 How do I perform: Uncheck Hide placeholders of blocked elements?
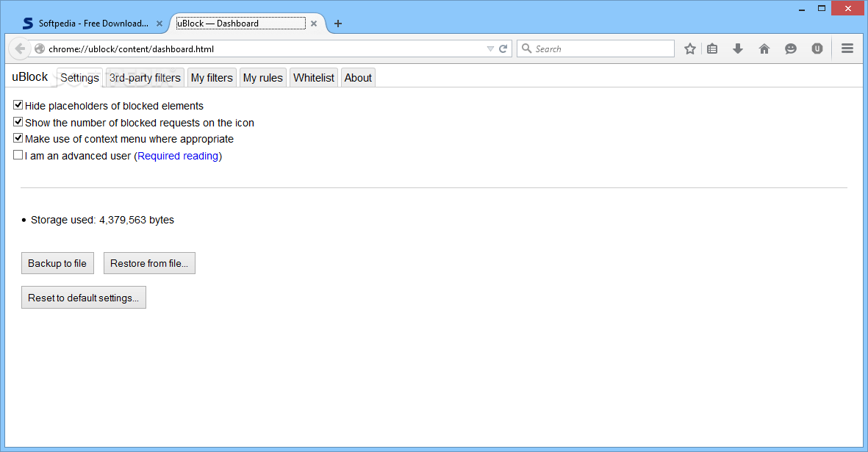(x=18, y=105)
